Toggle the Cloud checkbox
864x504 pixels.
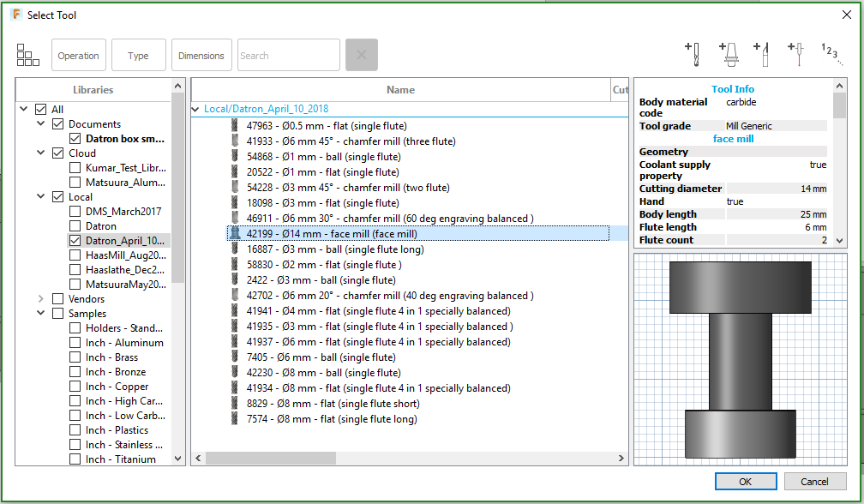[58, 153]
